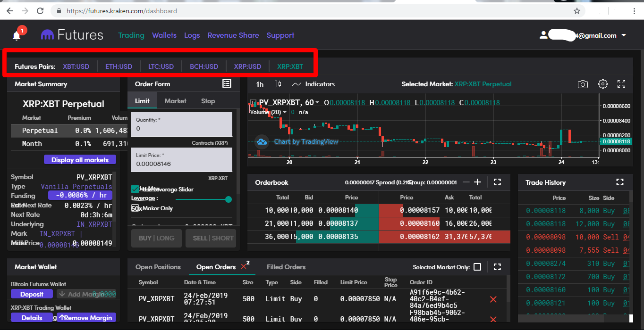644x330 pixels.
Task: Open Revenue Share page
Action: (233, 35)
